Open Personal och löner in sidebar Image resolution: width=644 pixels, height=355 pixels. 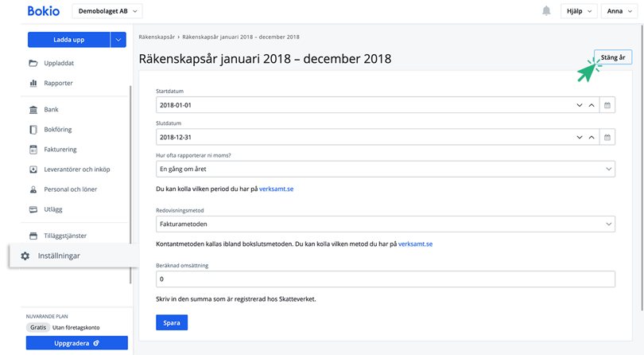click(x=71, y=189)
